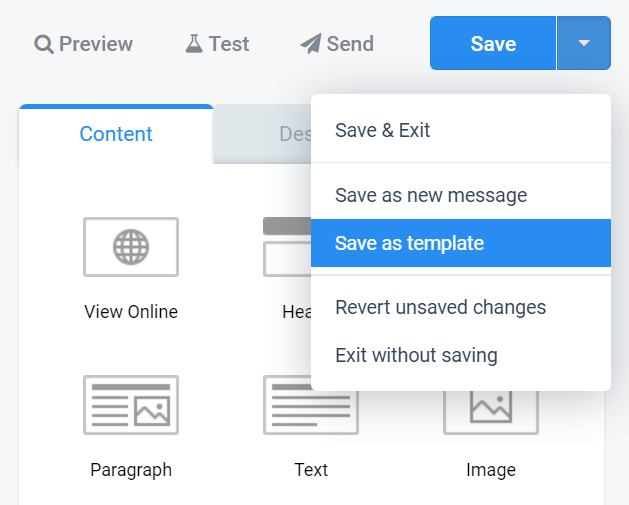This screenshot has height=505, width=629.
Task: Click the Send link text
Action: click(350, 44)
